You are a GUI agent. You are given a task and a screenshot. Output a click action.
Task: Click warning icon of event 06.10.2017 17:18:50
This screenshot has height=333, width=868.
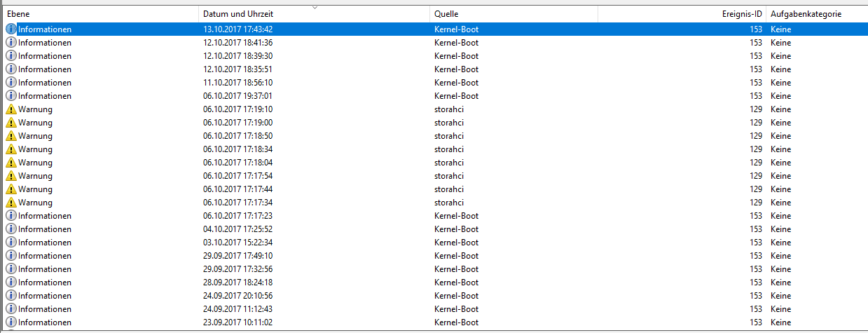click(11, 136)
